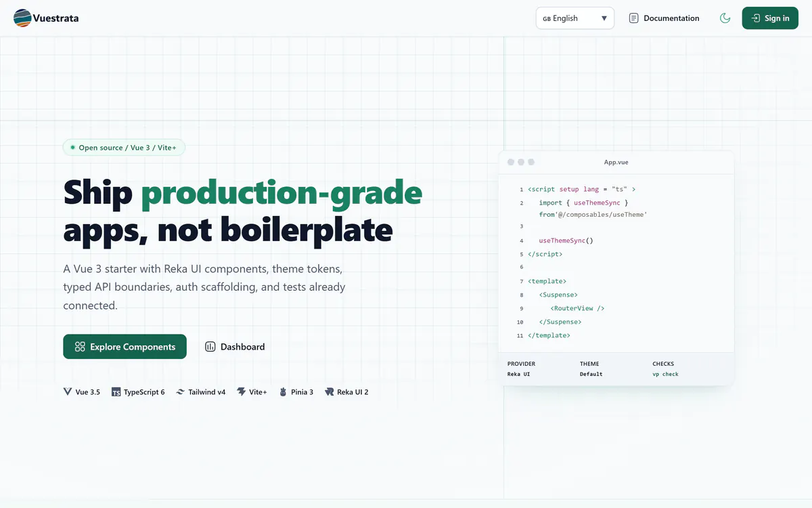
Task: Click the grid icon in Explore Components
Action: coord(80,347)
